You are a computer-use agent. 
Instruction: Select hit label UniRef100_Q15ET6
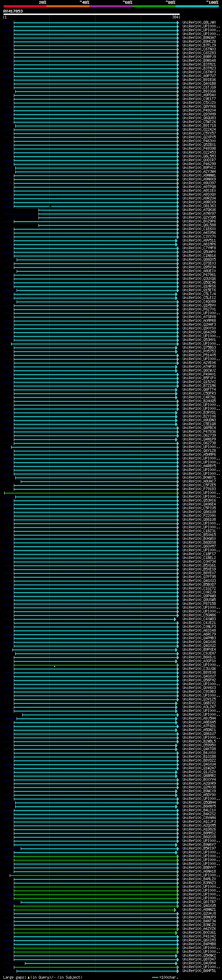199,290
